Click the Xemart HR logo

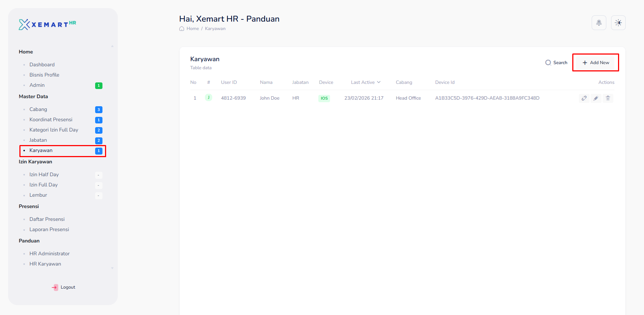47,25
